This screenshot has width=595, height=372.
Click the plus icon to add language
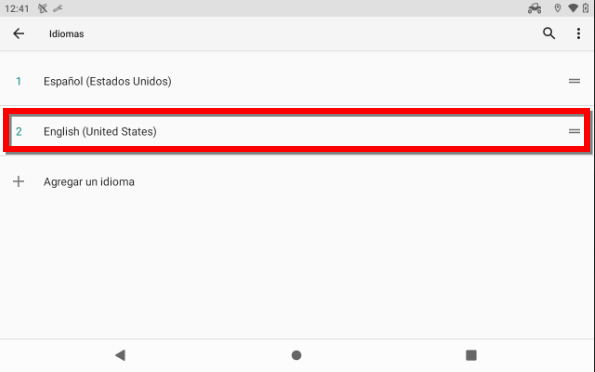(18, 181)
